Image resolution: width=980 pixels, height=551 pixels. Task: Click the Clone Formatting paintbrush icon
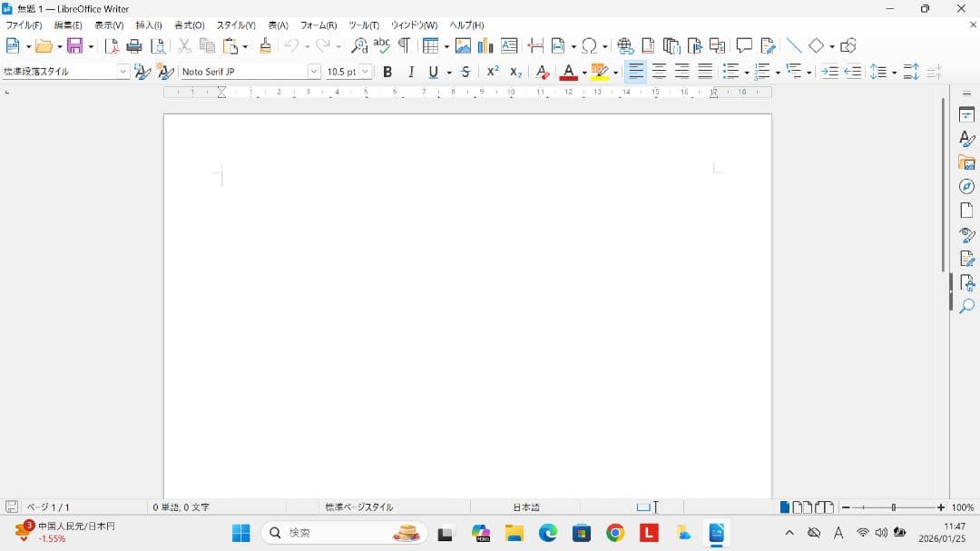point(265,46)
